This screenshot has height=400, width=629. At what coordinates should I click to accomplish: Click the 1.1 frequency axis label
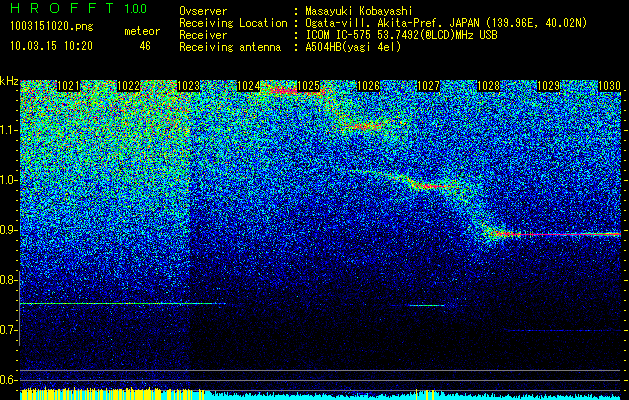8,130
